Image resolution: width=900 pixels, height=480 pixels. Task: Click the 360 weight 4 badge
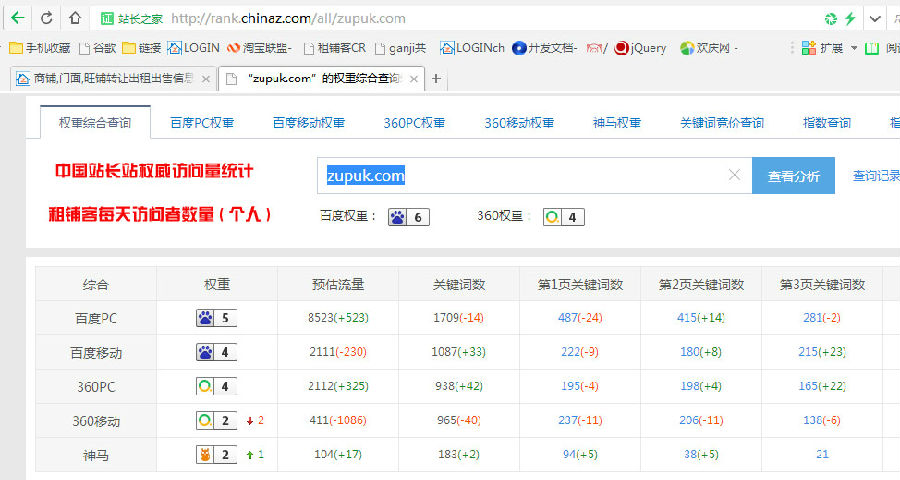564,217
